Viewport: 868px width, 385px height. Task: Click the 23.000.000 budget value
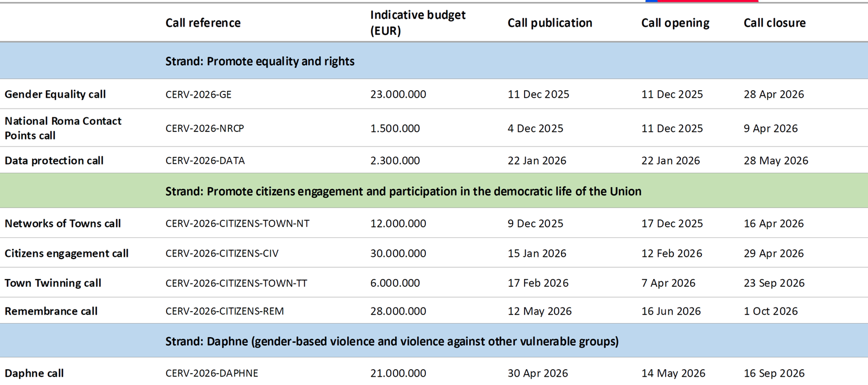point(398,94)
